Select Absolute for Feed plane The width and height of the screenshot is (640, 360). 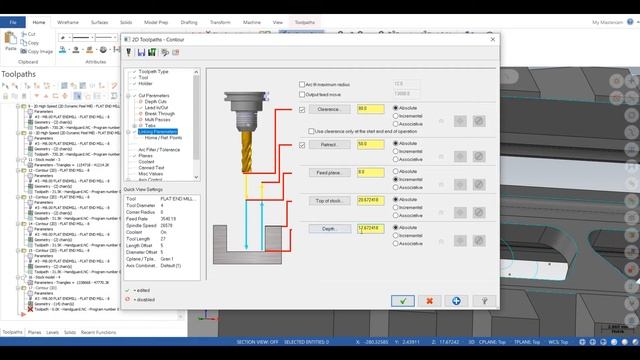point(395,171)
